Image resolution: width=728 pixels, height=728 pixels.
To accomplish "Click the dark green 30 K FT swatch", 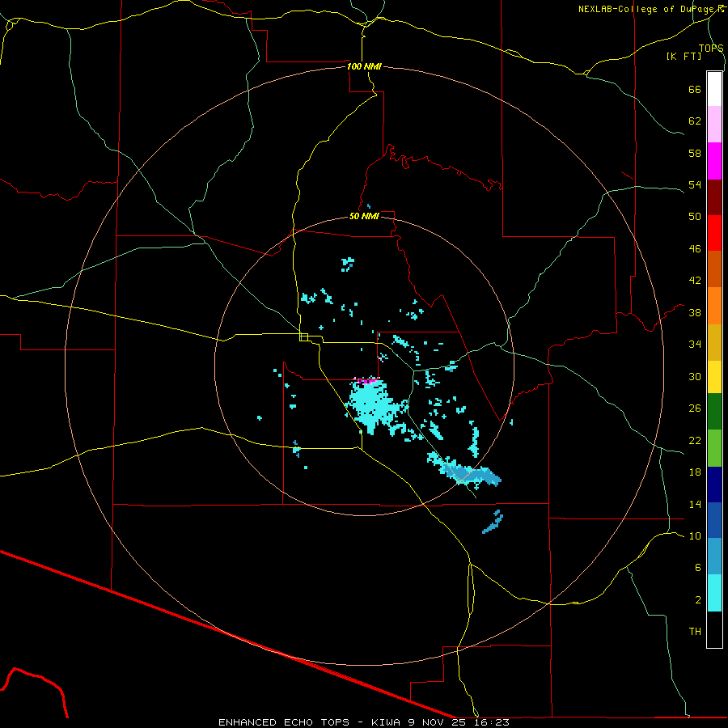I will click(714, 412).
